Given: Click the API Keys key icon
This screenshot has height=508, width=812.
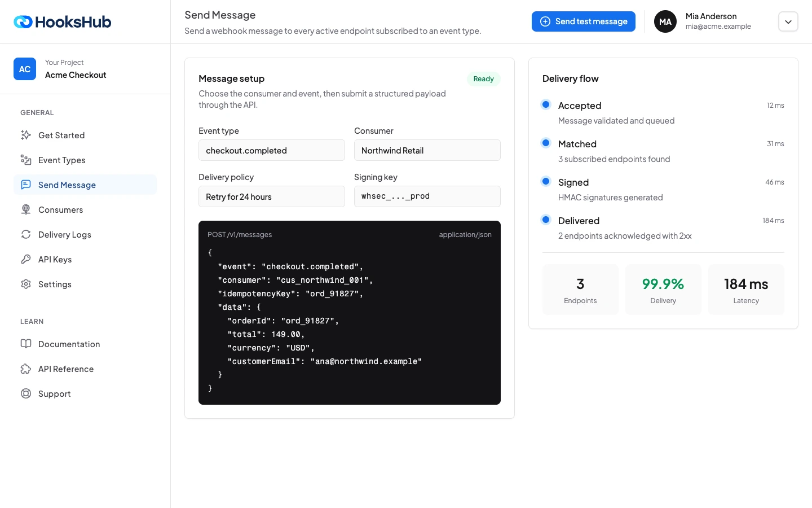Looking at the screenshot, I should (26, 259).
